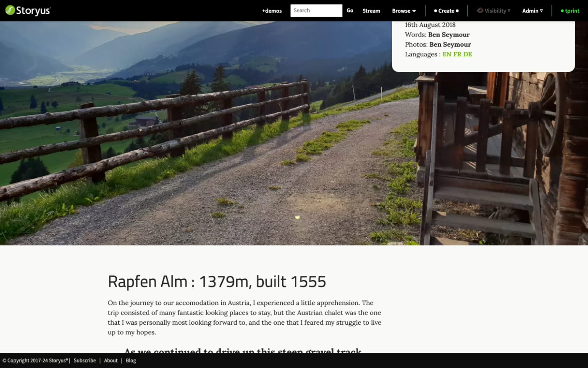Click paragraph starting 'On the journey to our accomodation'
The width and height of the screenshot is (588, 368).
(244, 318)
